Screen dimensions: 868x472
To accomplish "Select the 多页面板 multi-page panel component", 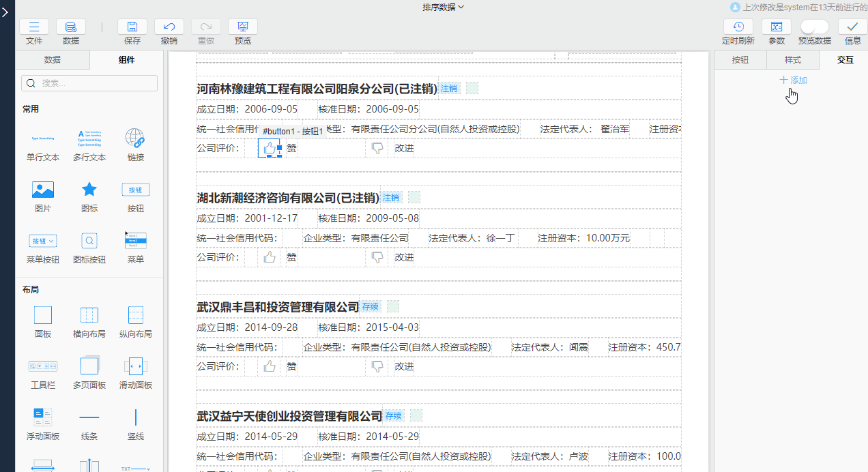I will pyautogui.click(x=89, y=367).
